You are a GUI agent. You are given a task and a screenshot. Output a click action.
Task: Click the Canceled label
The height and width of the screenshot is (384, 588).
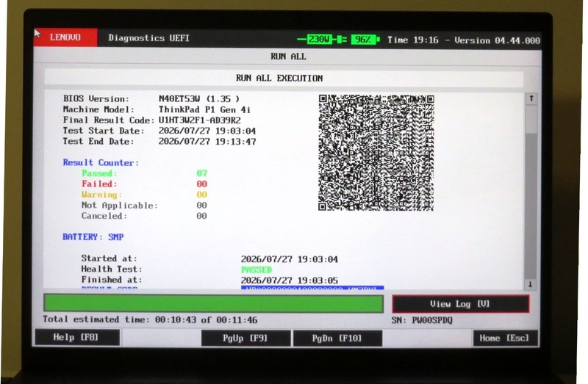(x=104, y=216)
